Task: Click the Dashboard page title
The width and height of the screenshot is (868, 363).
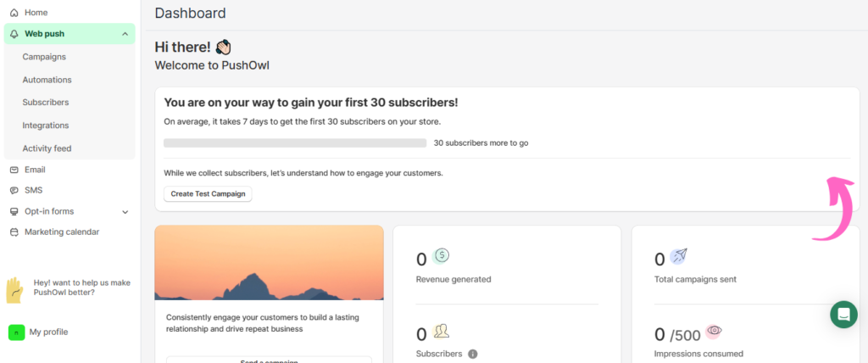Action: (191, 14)
